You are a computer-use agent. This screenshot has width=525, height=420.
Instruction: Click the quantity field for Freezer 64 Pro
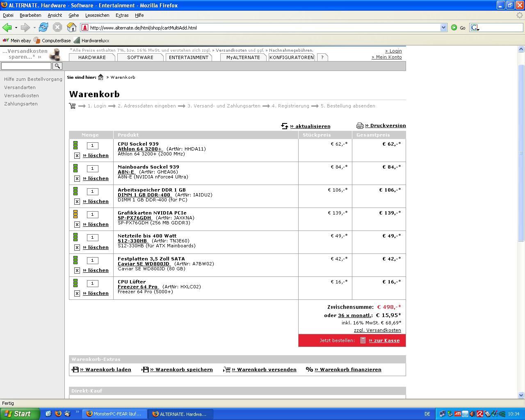(x=92, y=283)
